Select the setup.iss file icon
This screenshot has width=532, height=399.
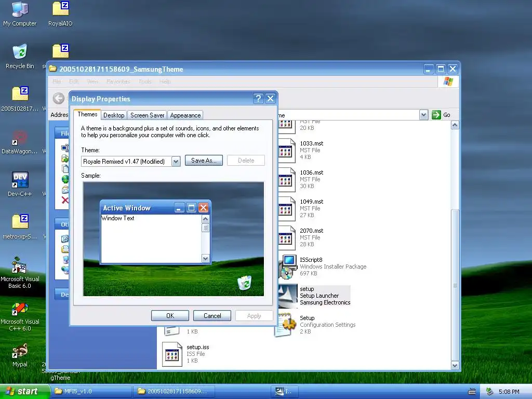(172, 354)
